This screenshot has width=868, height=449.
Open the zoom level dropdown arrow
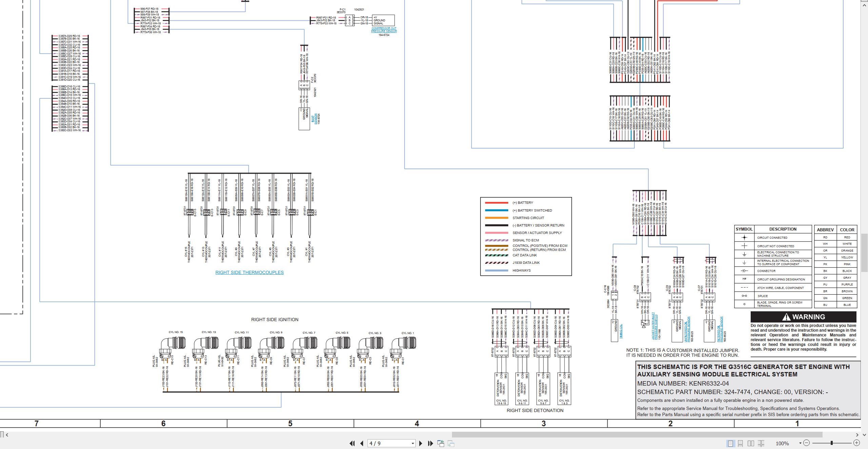point(800,443)
